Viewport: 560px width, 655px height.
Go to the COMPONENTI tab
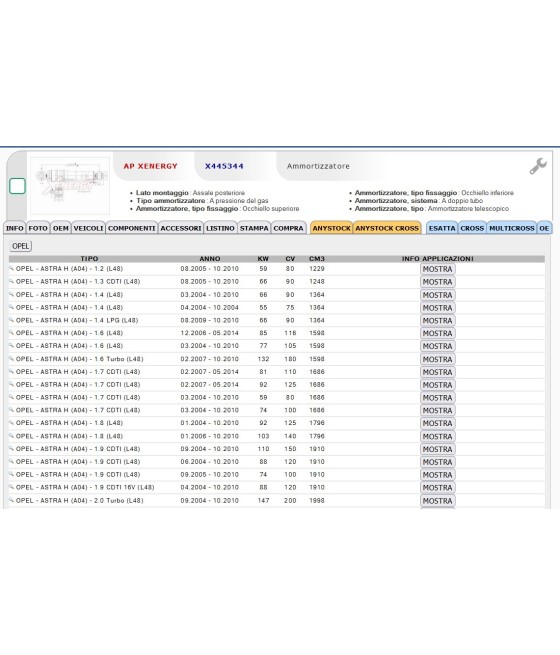point(132,228)
